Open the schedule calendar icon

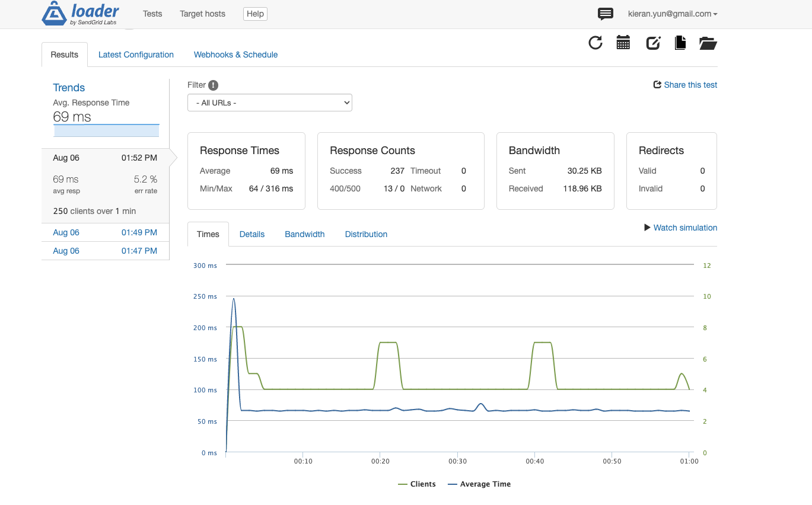[x=623, y=43]
